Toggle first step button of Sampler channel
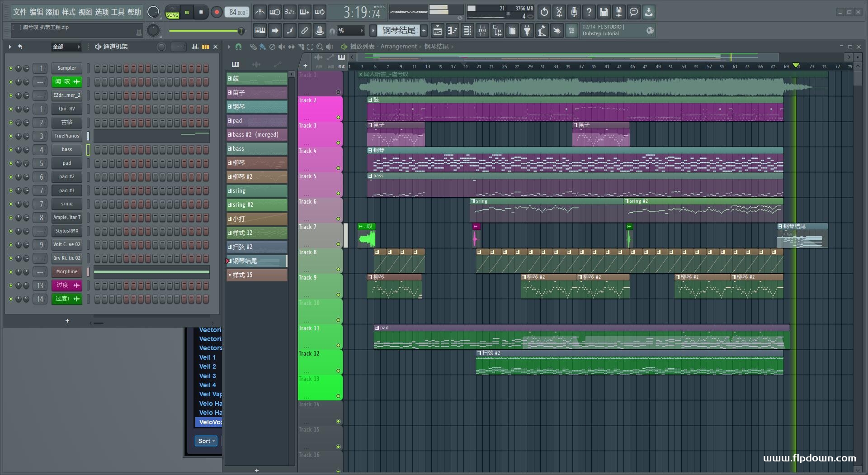 97,68
